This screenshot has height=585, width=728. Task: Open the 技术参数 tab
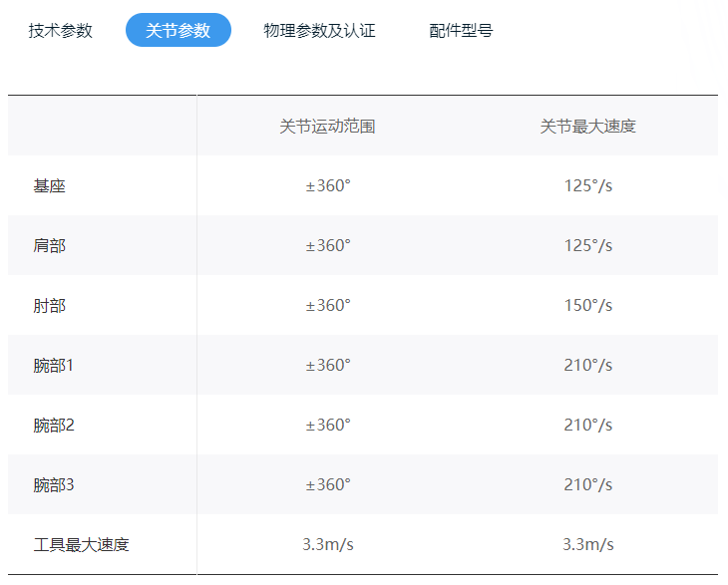[61, 30]
